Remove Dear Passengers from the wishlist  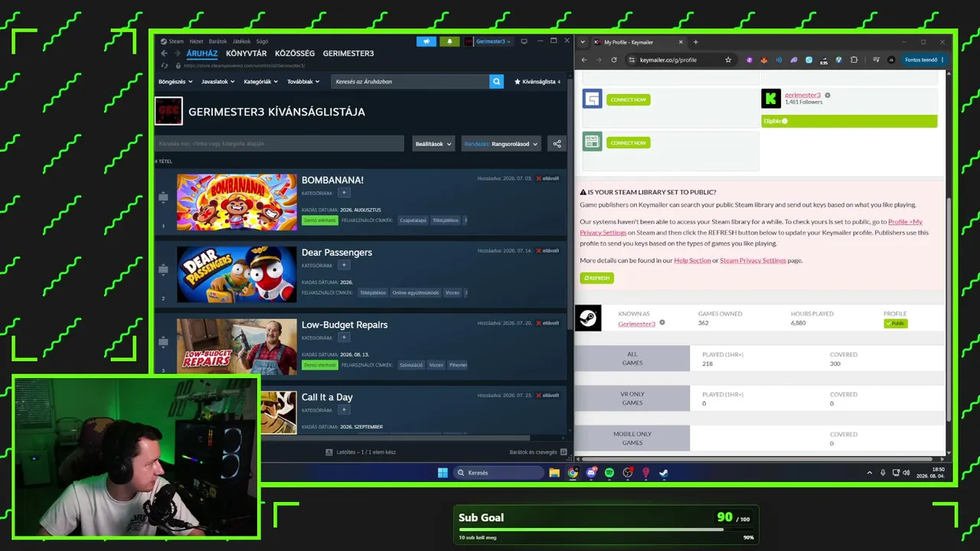(x=547, y=251)
